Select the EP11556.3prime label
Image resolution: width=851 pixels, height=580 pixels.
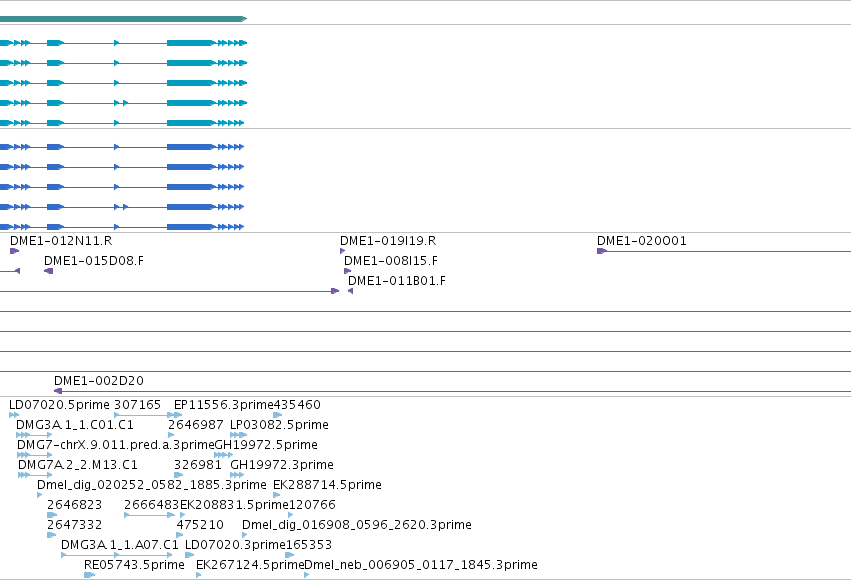pos(224,405)
